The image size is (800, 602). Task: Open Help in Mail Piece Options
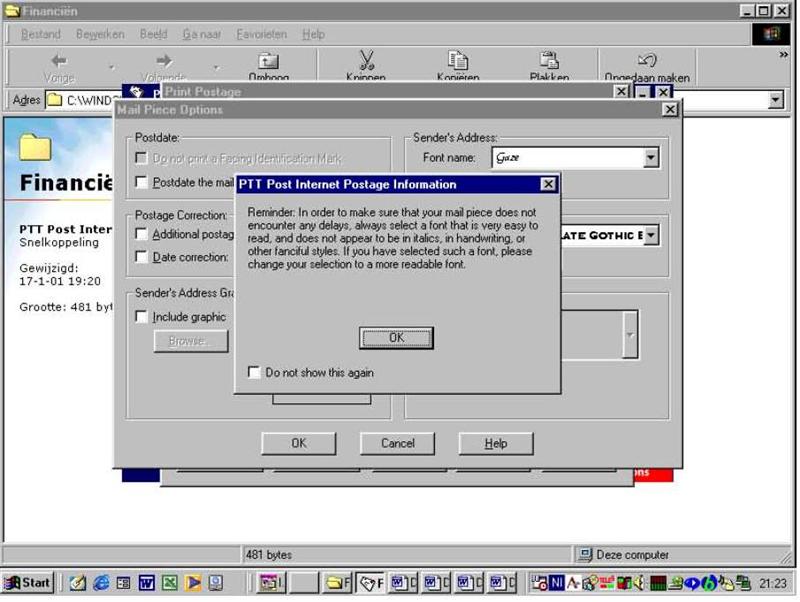(496, 443)
